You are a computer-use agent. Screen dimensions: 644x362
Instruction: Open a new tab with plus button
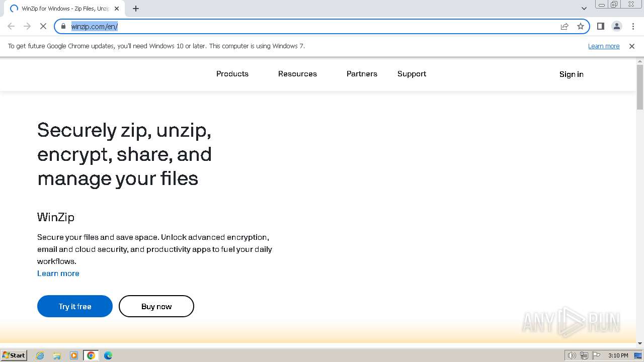(x=136, y=9)
